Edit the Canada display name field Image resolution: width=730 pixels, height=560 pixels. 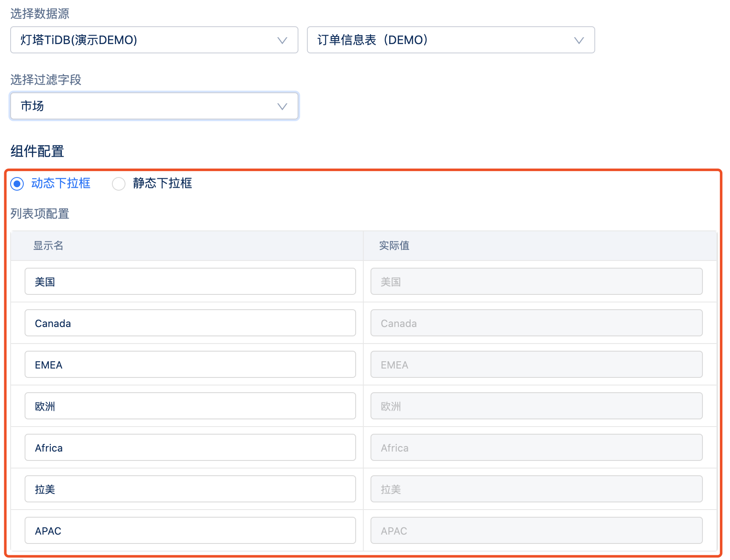pyautogui.click(x=190, y=323)
